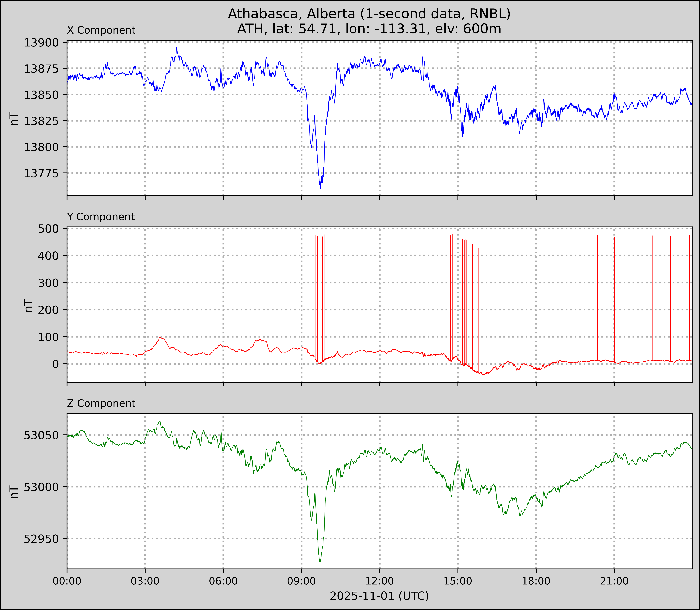The width and height of the screenshot is (700, 610).
Task: Click the Y Component panel label
Action: pyautogui.click(x=101, y=217)
